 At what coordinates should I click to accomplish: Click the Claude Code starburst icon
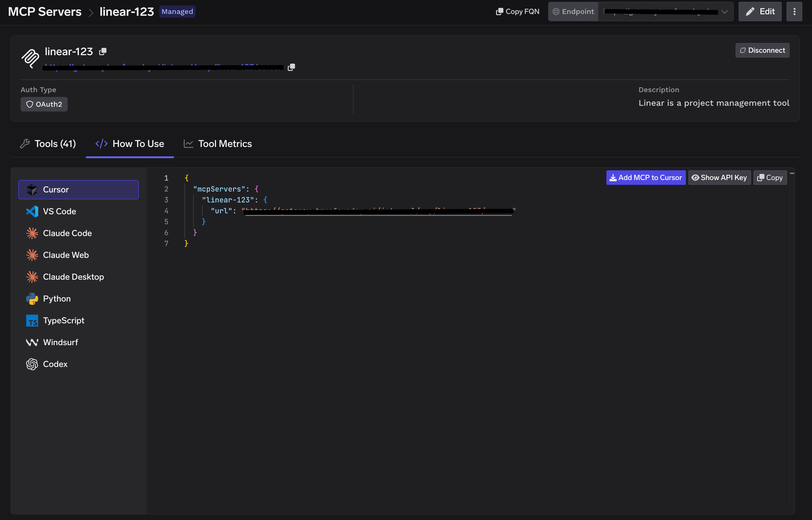coord(32,233)
